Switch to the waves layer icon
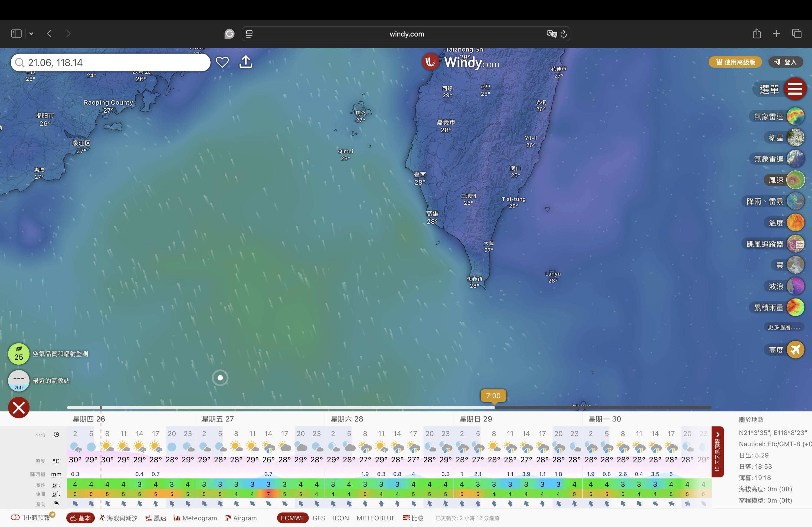812x527 pixels. coord(795,286)
